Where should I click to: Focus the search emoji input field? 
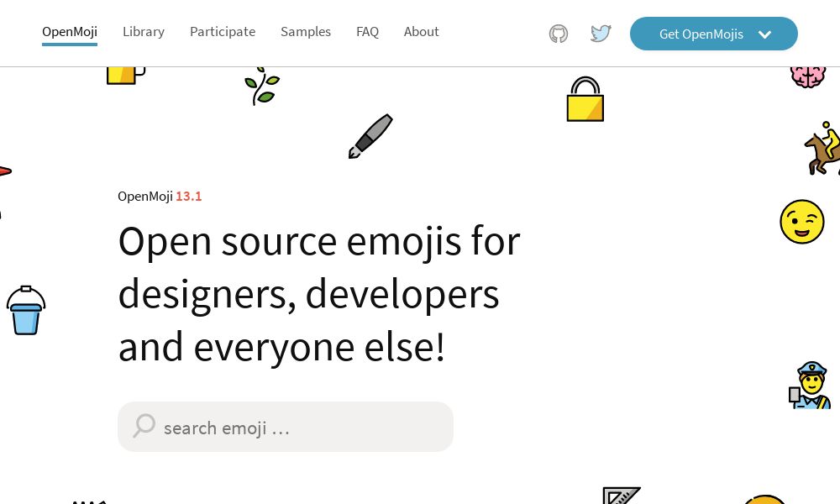286,427
